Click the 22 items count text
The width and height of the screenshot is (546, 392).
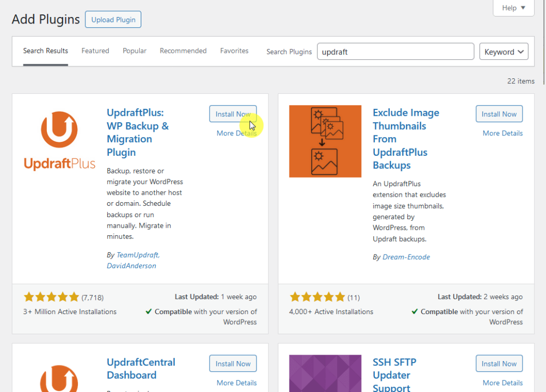tap(520, 81)
